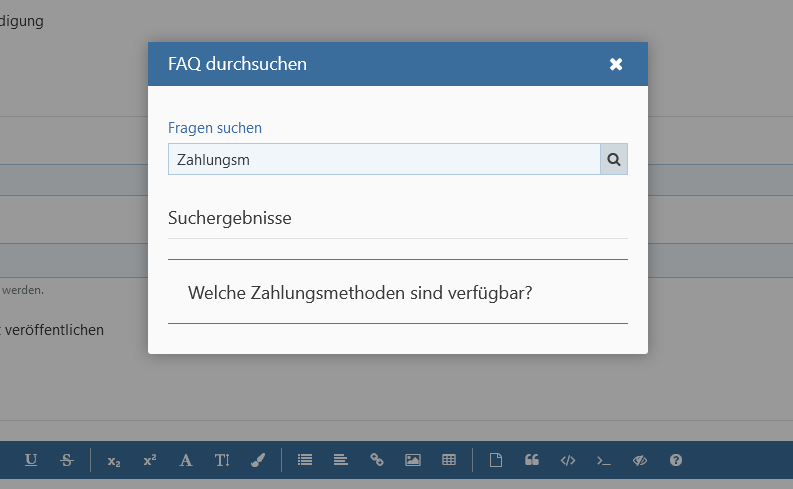Image resolution: width=793 pixels, height=489 pixels.
Task: Insert a bulleted list
Action: pyautogui.click(x=305, y=460)
